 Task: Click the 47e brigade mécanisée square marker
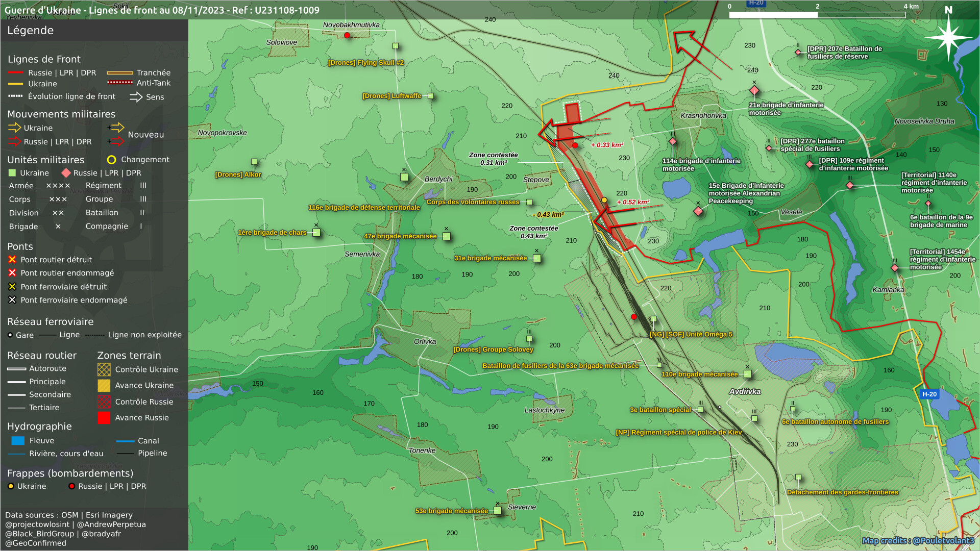point(447,236)
